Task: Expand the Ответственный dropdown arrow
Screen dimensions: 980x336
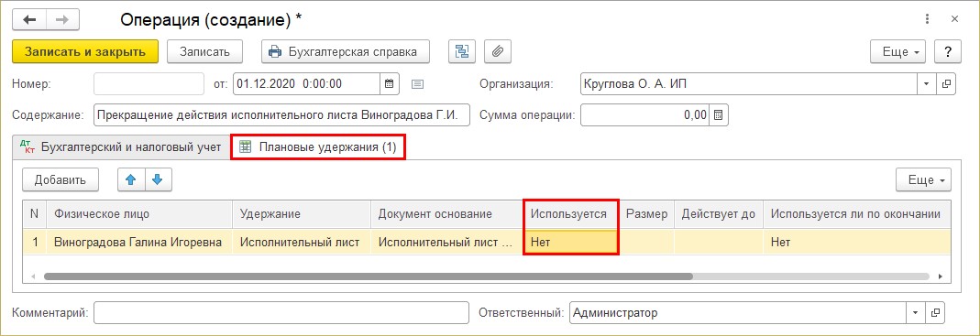Action: [x=916, y=312]
